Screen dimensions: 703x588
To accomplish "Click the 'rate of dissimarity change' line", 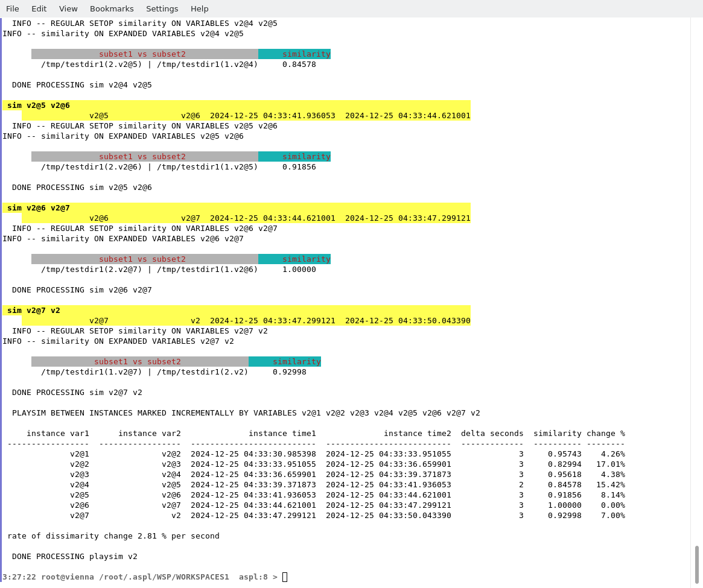I will point(113,536).
